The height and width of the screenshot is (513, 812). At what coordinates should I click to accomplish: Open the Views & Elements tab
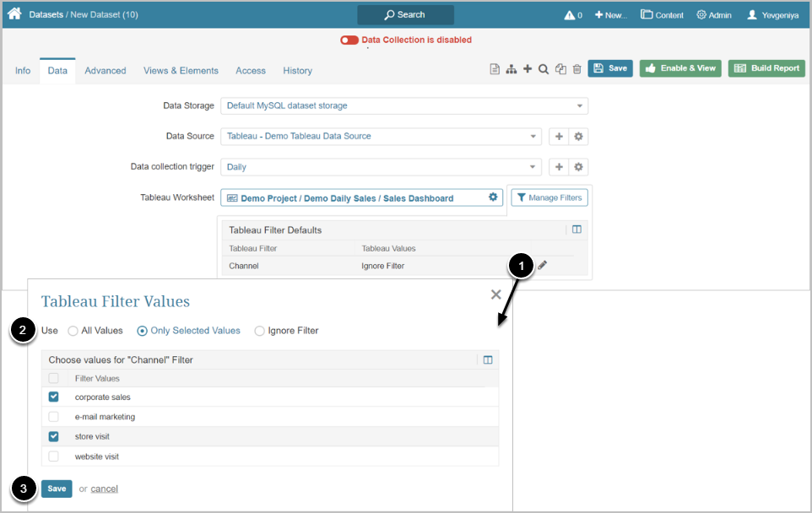coord(181,71)
